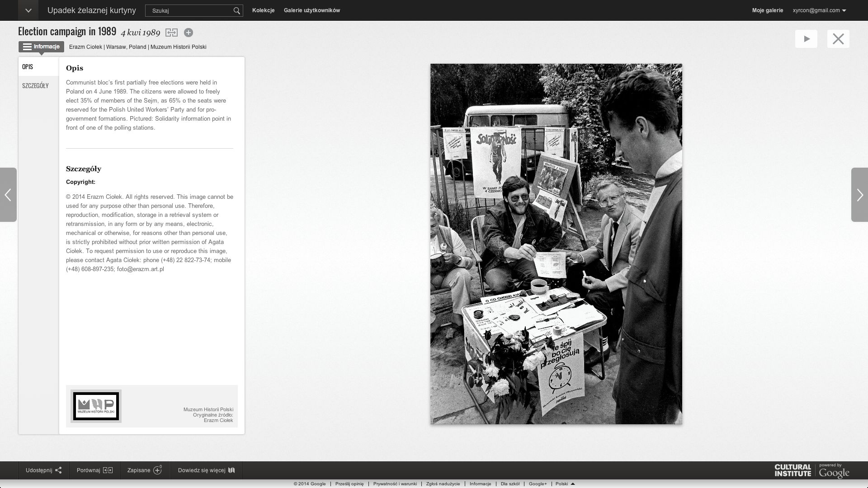This screenshot has width=868, height=488.
Task: Open the Polski language selector
Action: pyautogui.click(x=565, y=483)
